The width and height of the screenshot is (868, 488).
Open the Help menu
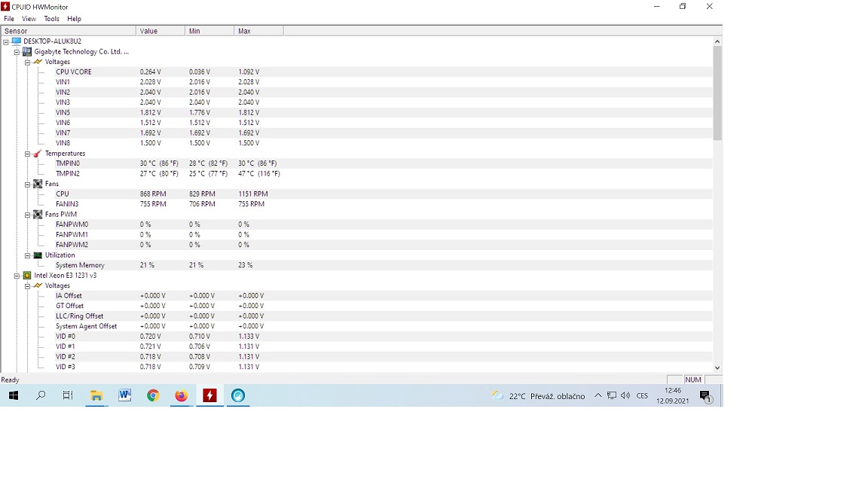point(74,19)
